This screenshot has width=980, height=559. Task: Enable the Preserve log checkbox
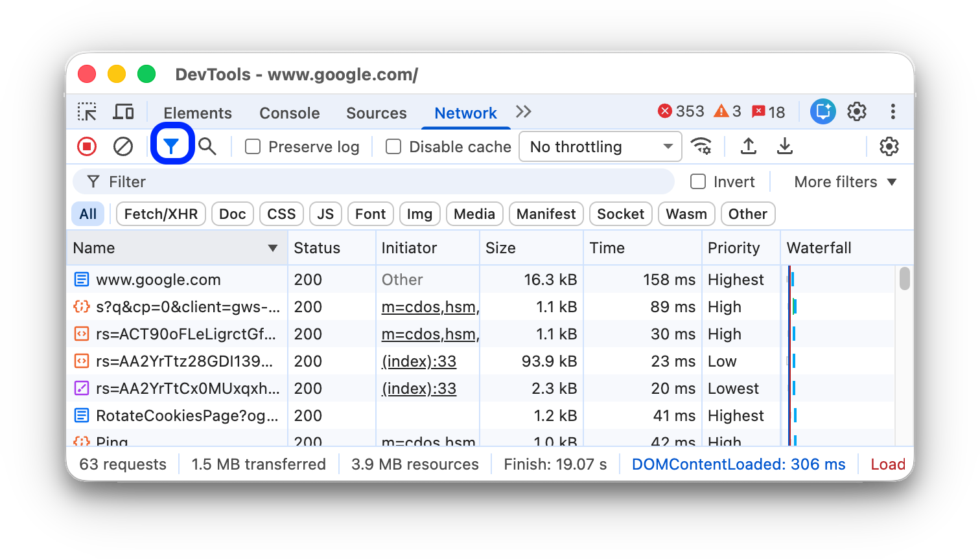coord(253,147)
